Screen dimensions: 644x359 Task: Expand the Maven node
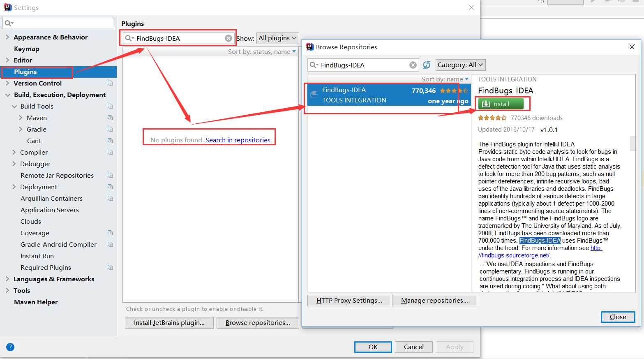click(x=21, y=118)
